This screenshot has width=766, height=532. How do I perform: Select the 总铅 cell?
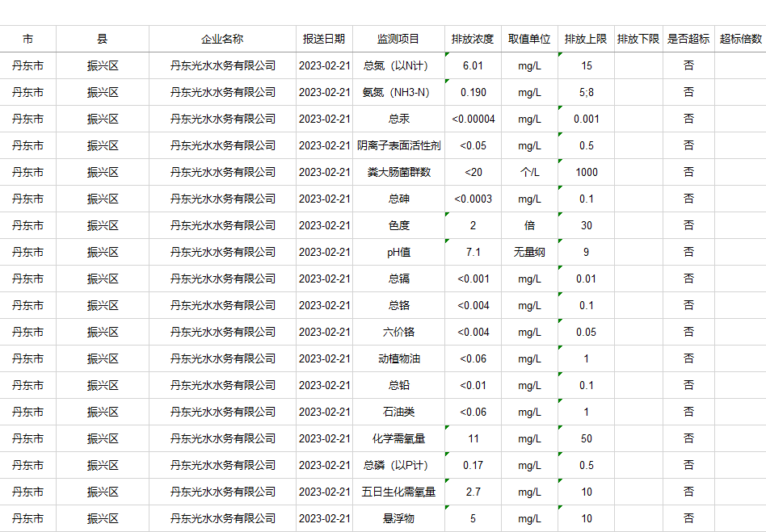coord(398,386)
